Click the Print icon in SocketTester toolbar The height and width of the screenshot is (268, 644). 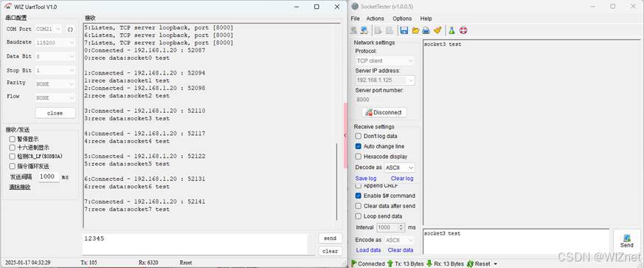pyautogui.click(x=426, y=30)
